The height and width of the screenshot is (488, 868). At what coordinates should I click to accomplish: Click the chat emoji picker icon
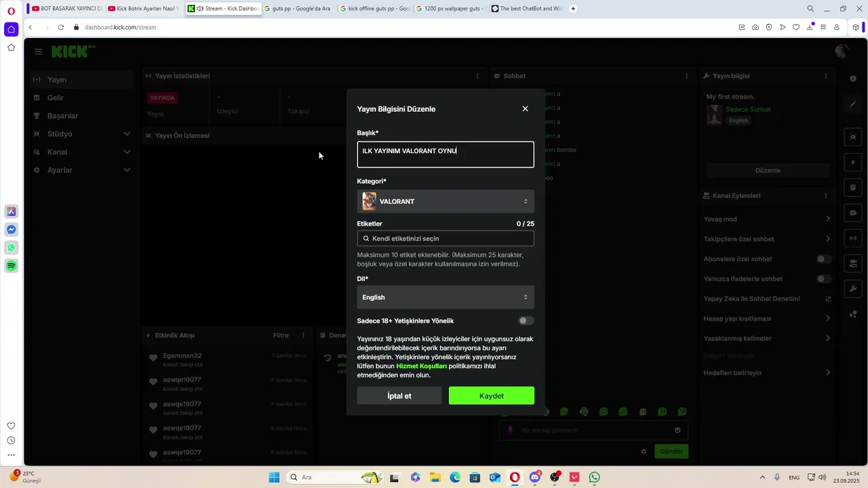click(x=677, y=430)
